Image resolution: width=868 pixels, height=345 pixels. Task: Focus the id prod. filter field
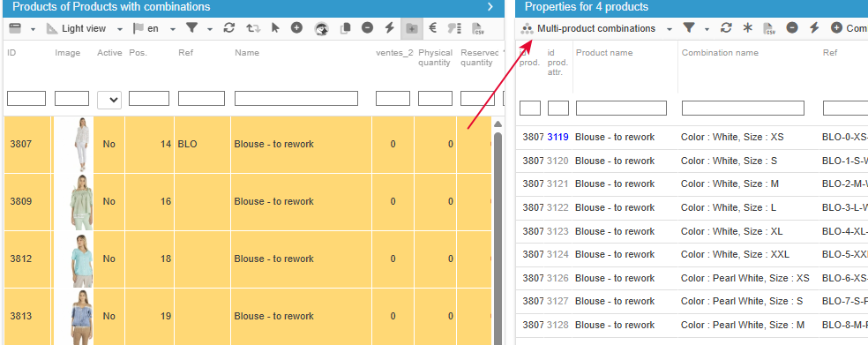[530, 108]
